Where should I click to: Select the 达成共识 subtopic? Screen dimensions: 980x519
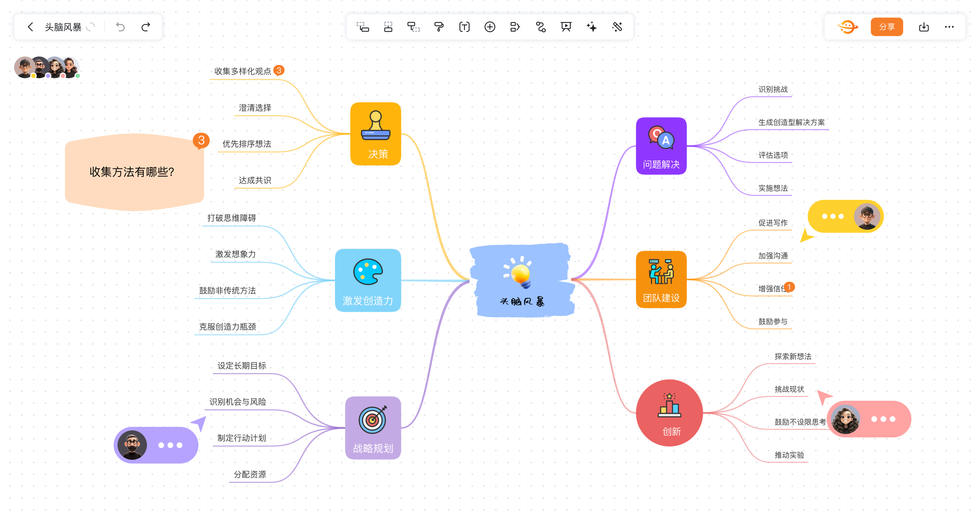255,180
